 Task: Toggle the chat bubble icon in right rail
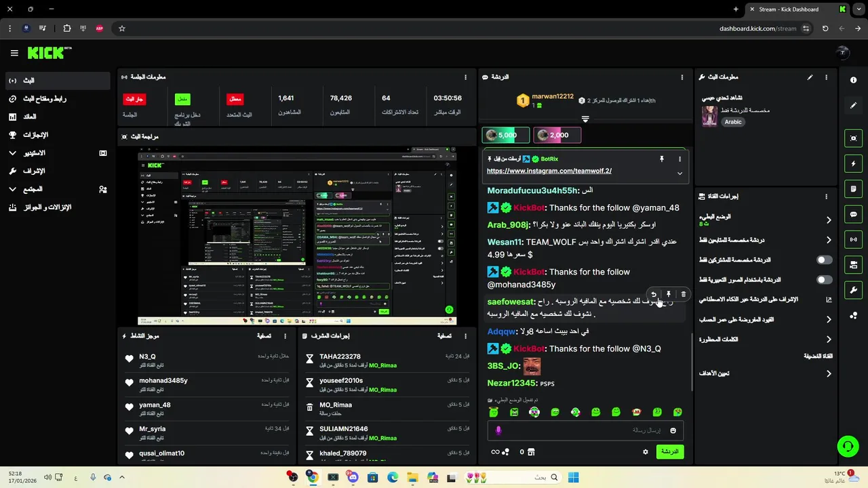pyautogui.click(x=853, y=214)
